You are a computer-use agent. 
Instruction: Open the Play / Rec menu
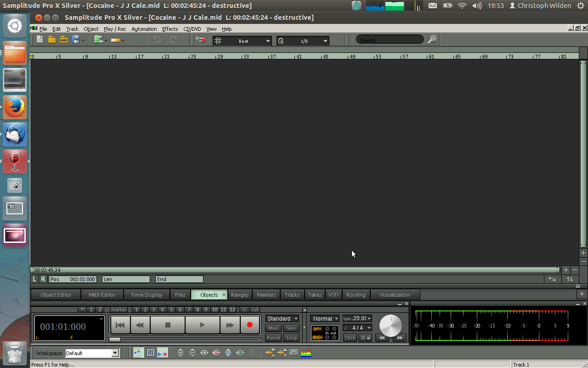coord(115,29)
